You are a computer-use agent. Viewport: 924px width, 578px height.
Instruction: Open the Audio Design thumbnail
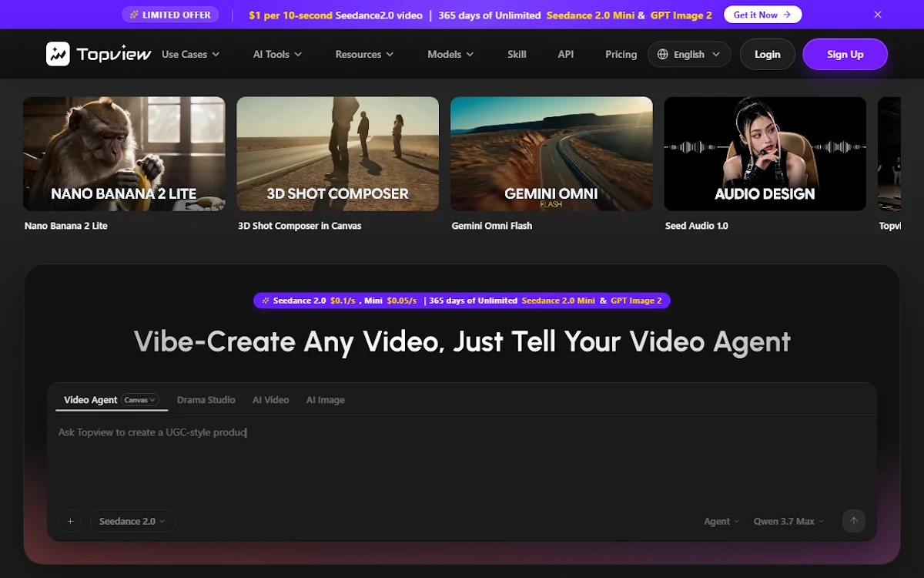pos(765,153)
